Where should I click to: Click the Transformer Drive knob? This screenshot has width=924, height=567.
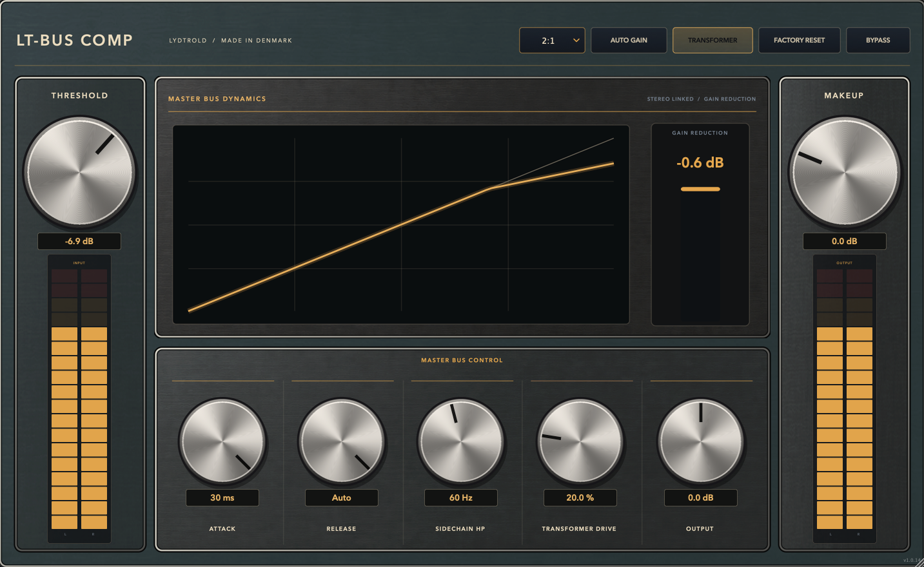[x=580, y=441]
